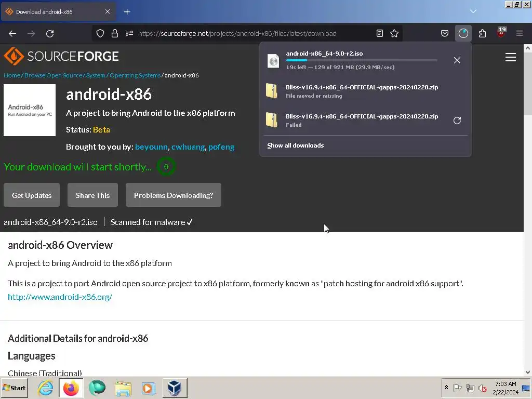Viewport: 532px width, 399px height.
Task: Open beyounn's profile link
Action: point(151,147)
